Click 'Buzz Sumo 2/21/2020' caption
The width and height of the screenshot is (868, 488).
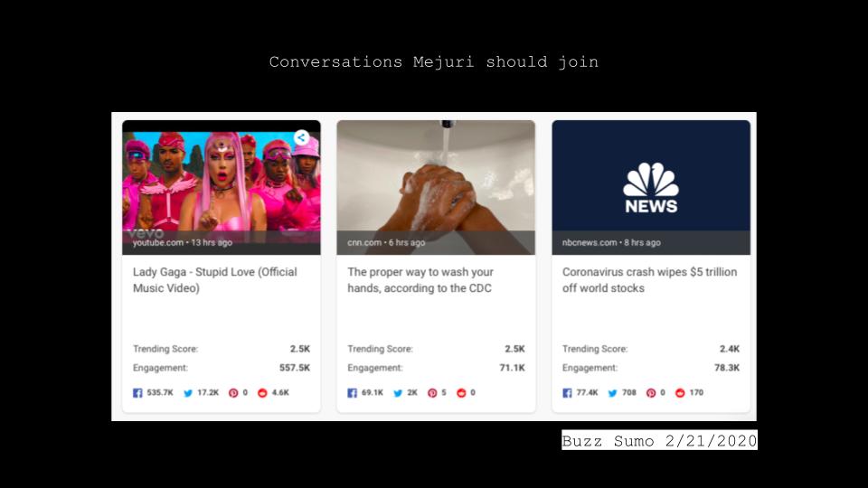tap(659, 440)
